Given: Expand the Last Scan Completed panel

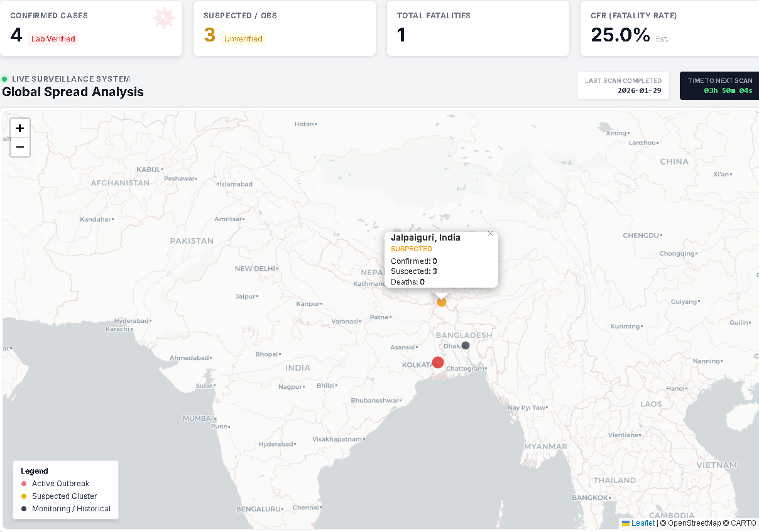Looking at the screenshot, I should tap(623, 85).
